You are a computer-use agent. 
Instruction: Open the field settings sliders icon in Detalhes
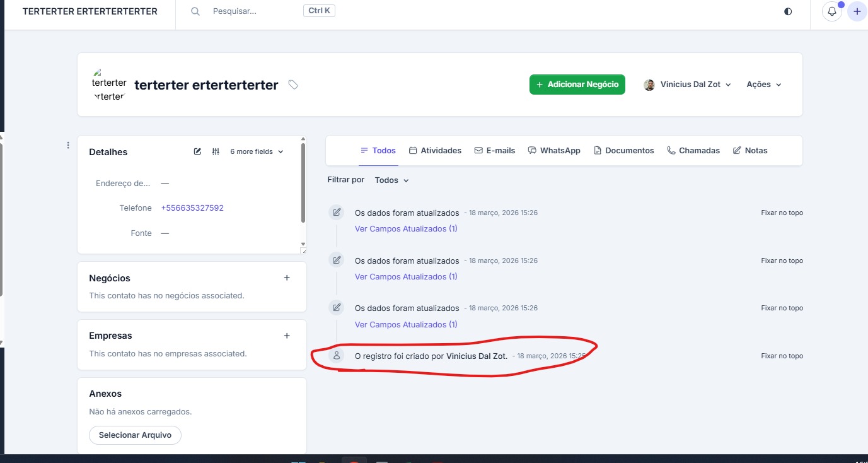click(216, 151)
